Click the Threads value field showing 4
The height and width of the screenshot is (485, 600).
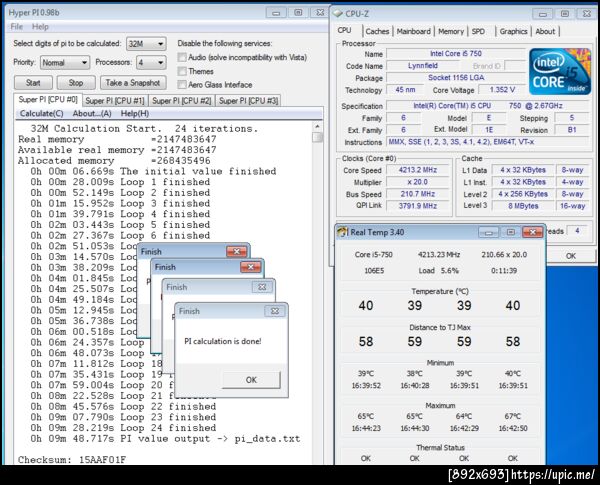click(577, 231)
